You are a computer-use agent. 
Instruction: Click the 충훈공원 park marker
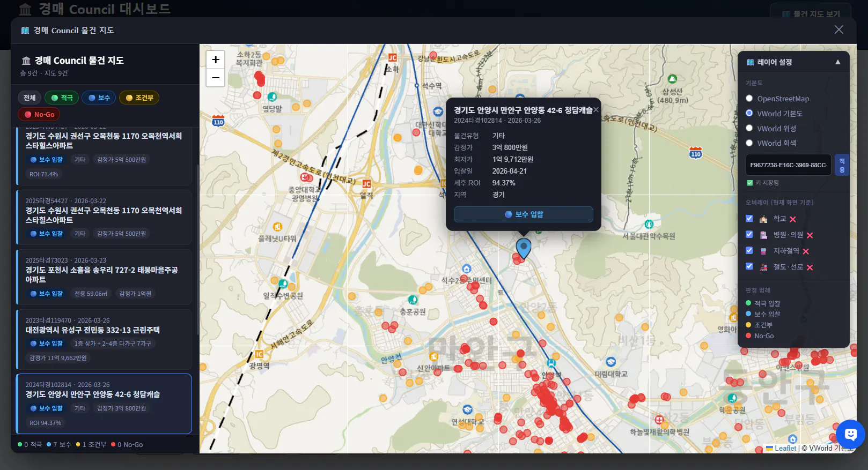413,300
